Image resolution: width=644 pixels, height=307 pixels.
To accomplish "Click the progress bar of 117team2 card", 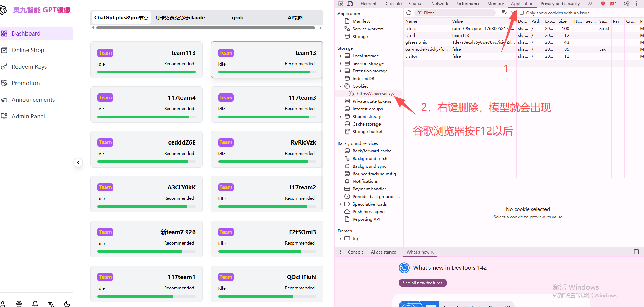I will click(267, 207).
